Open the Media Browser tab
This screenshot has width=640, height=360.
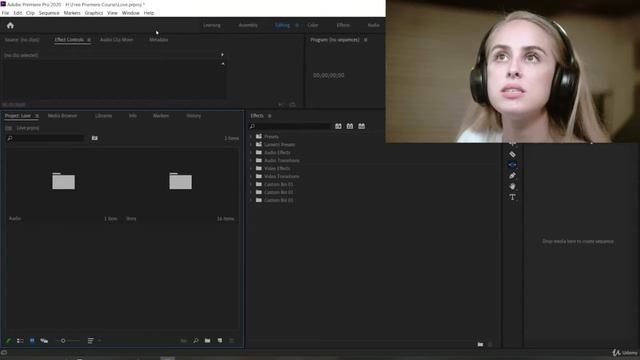point(62,116)
